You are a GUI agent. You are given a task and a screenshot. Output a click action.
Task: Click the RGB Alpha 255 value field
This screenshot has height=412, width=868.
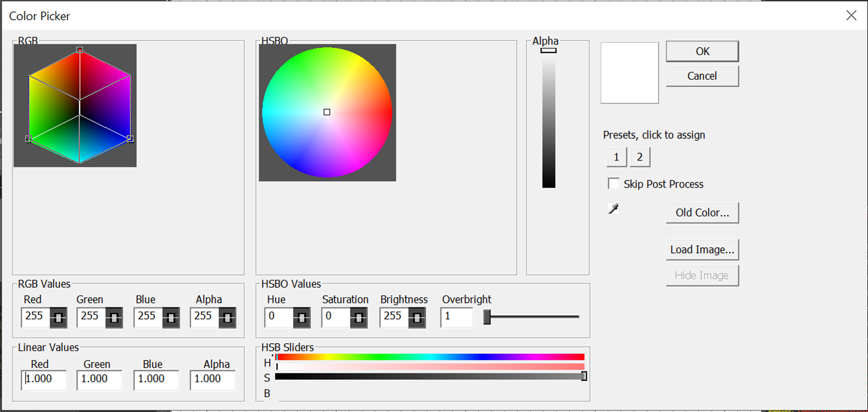[204, 318]
